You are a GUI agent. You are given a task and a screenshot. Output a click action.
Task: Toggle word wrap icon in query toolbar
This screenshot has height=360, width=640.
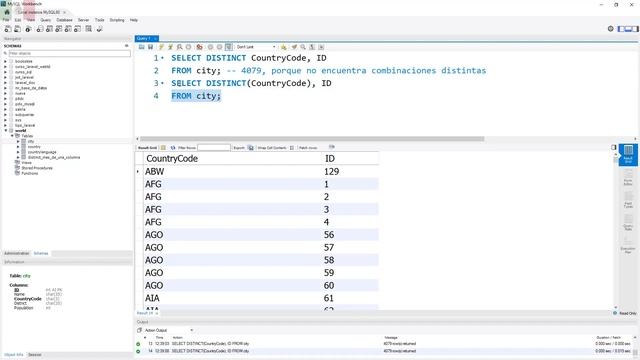click(x=321, y=47)
